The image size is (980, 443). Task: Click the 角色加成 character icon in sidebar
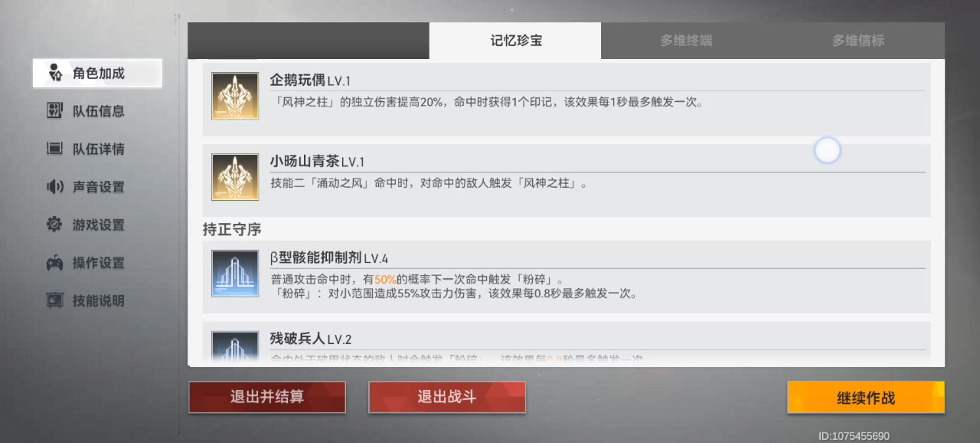[x=54, y=74]
